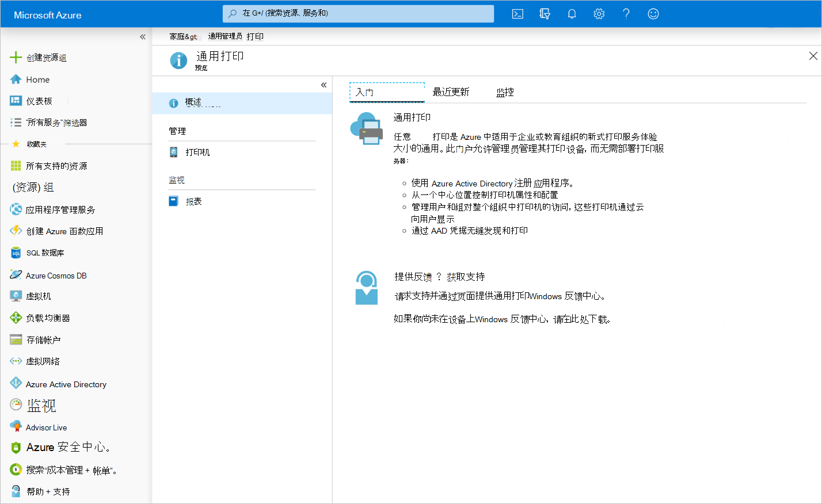822x504 pixels.
Task: Collapse the 通用打印 resource menu
Action: tap(324, 85)
